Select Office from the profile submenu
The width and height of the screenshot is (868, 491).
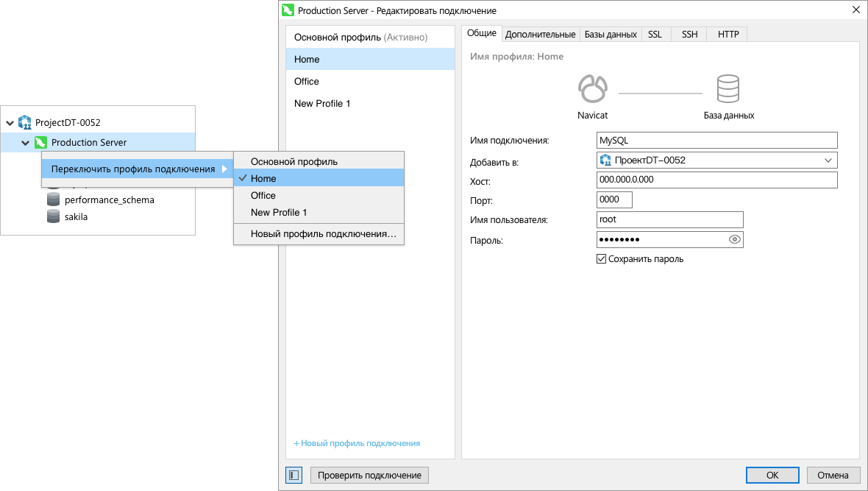pyautogui.click(x=263, y=195)
